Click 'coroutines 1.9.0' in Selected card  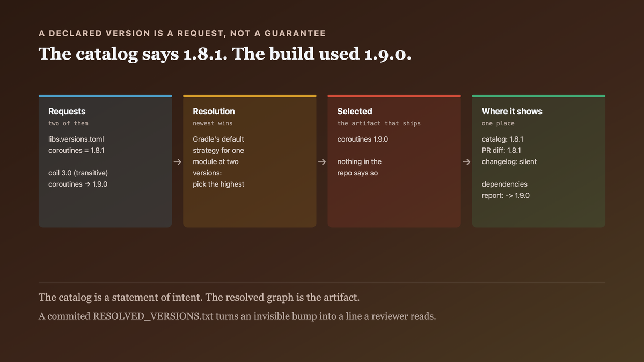click(363, 139)
